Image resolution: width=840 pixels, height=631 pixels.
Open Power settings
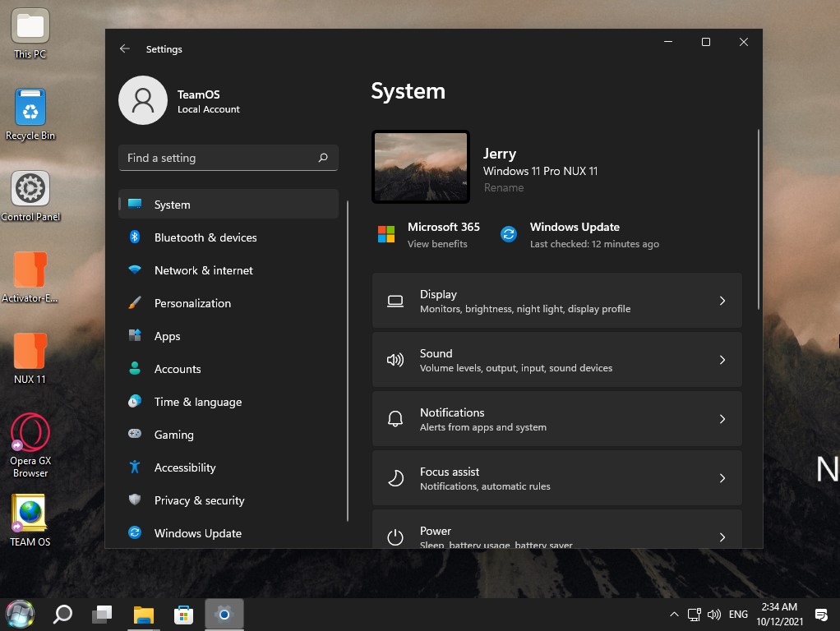(x=556, y=529)
